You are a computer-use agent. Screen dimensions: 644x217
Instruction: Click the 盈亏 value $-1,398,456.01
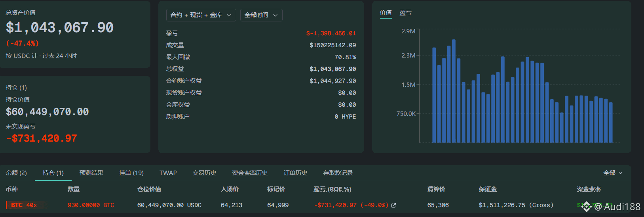pyautogui.click(x=331, y=33)
